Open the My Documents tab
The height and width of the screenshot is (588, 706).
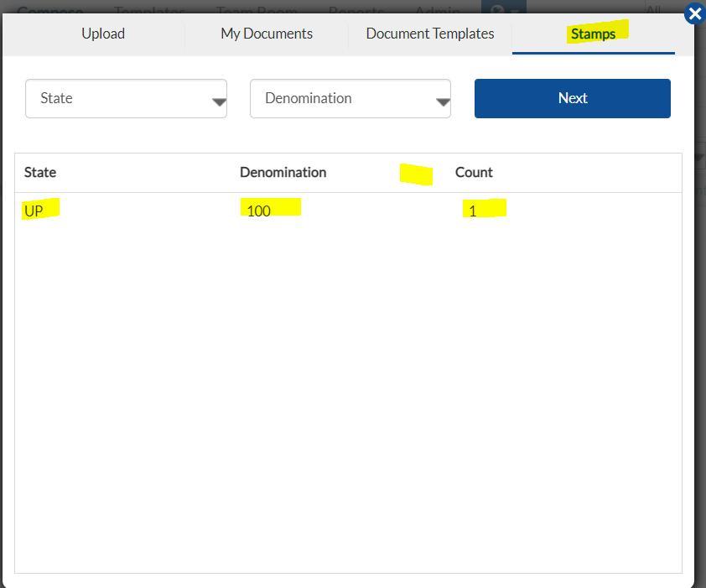coord(267,34)
